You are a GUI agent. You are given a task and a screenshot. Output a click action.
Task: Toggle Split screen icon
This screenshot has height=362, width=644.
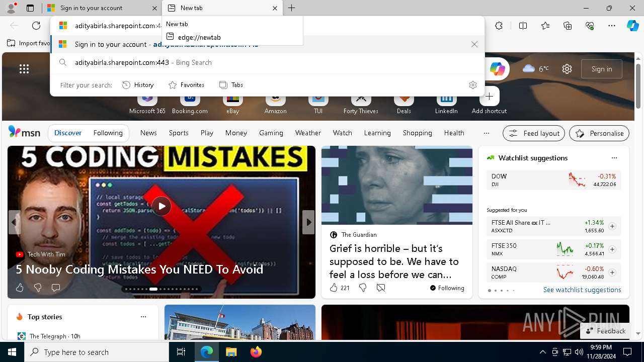tap(523, 26)
